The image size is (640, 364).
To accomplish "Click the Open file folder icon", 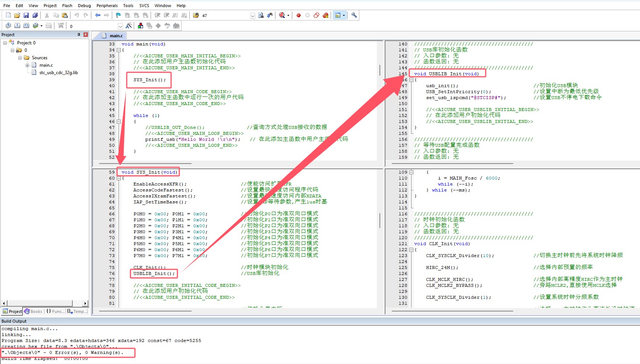I will pos(17,15).
